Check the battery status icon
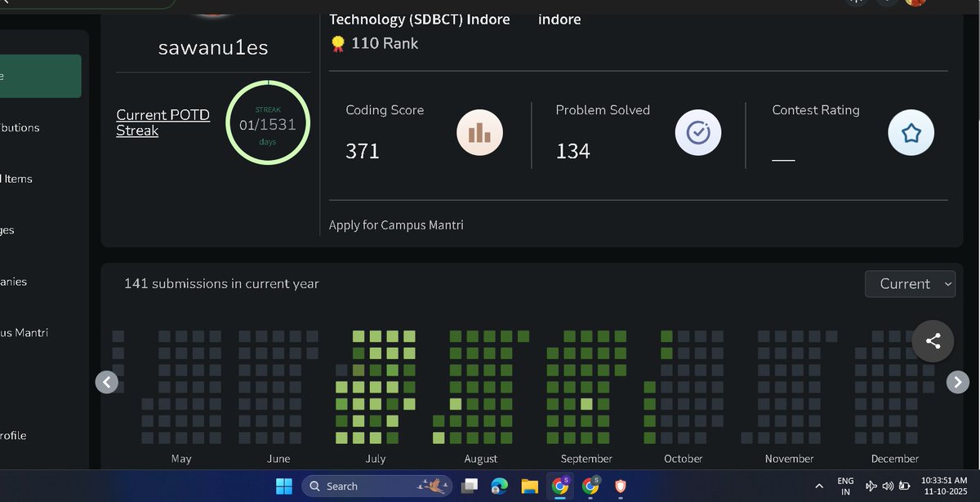 click(905, 486)
